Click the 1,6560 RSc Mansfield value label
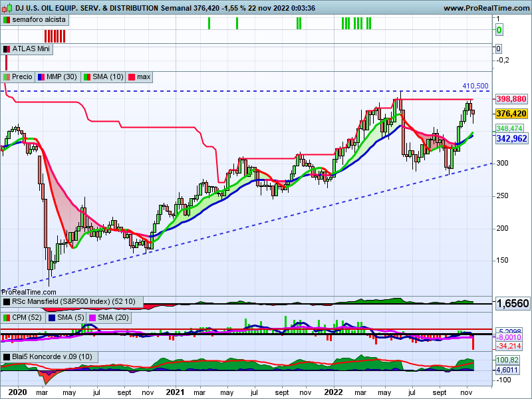 click(512, 303)
